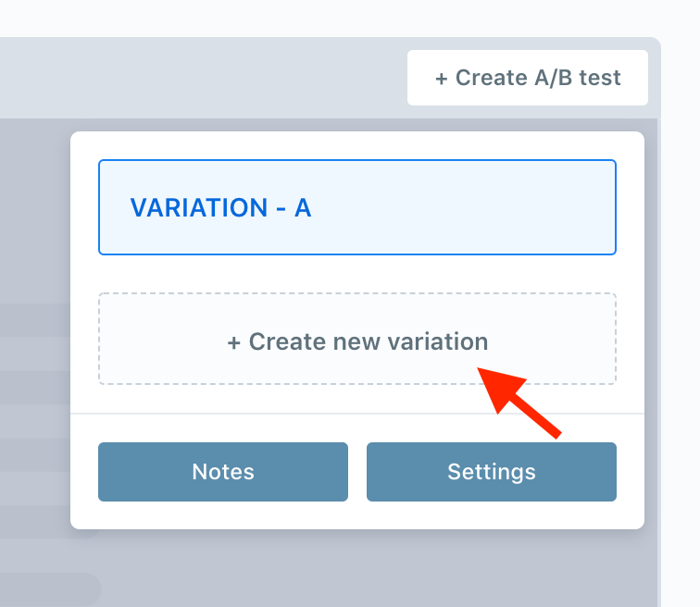700x607 pixels.
Task: Click the plus icon beside Create A/B test
Action: (441, 79)
